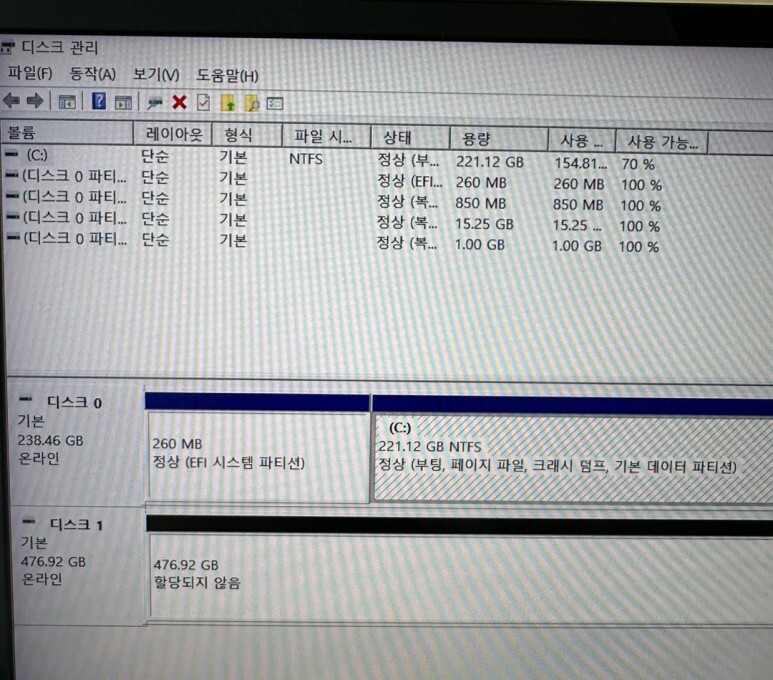Screen dimensions: 773x680
Task: Sort by the 볼륨 column header
Action: [x=67, y=133]
